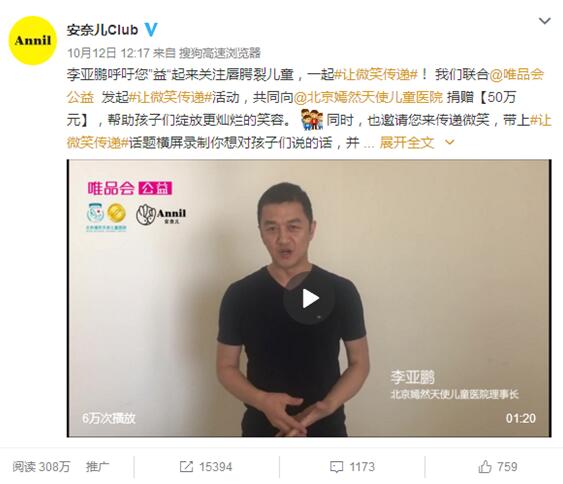This screenshot has height=484, width=563.
Task: Click the 01:20 video duration label
Action: pos(521,418)
